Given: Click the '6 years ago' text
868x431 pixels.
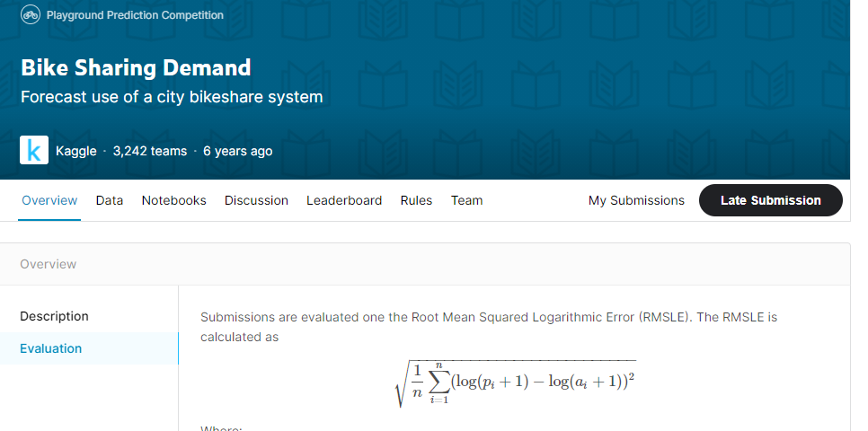Looking at the screenshot, I should point(237,151).
